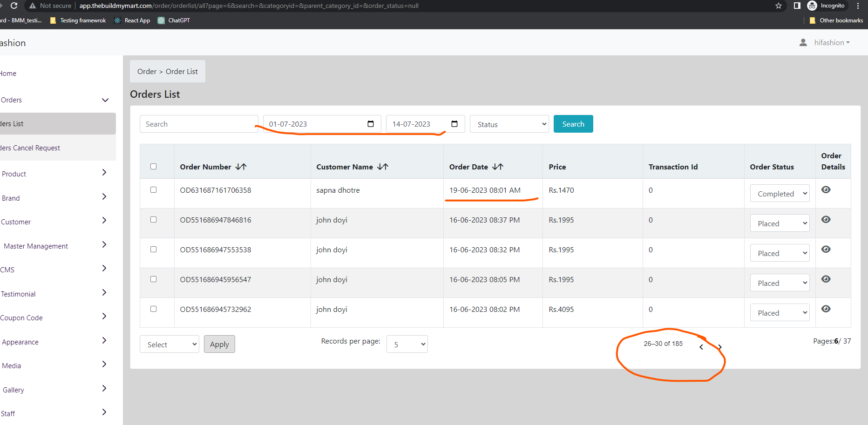This screenshot has height=425, width=868.
Task: Open calendar for 14-07-2023 end date
Action: (x=454, y=124)
